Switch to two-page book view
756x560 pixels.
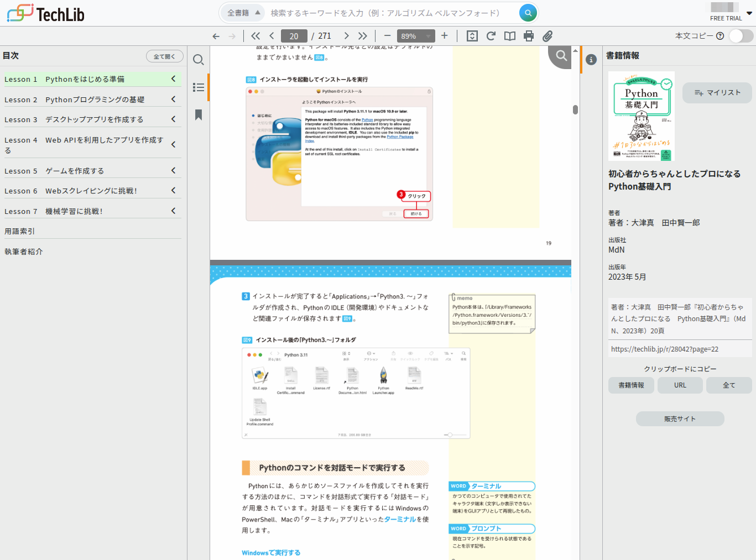(x=509, y=35)
